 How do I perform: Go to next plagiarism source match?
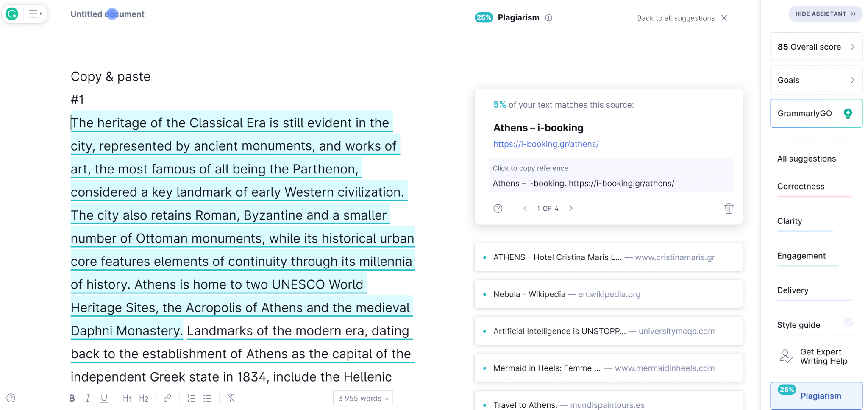tap(571, 209)
